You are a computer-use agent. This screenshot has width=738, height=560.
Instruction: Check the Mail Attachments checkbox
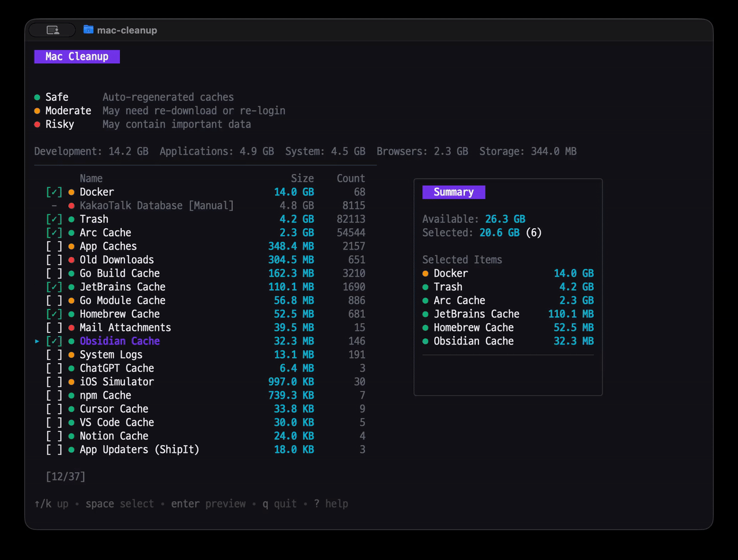(x=54, y=327)
